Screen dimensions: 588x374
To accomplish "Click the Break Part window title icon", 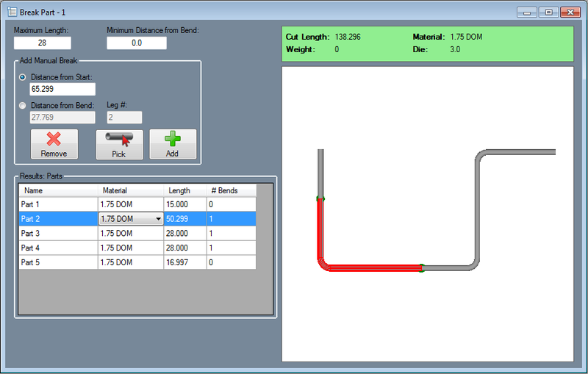I will 12,12.
